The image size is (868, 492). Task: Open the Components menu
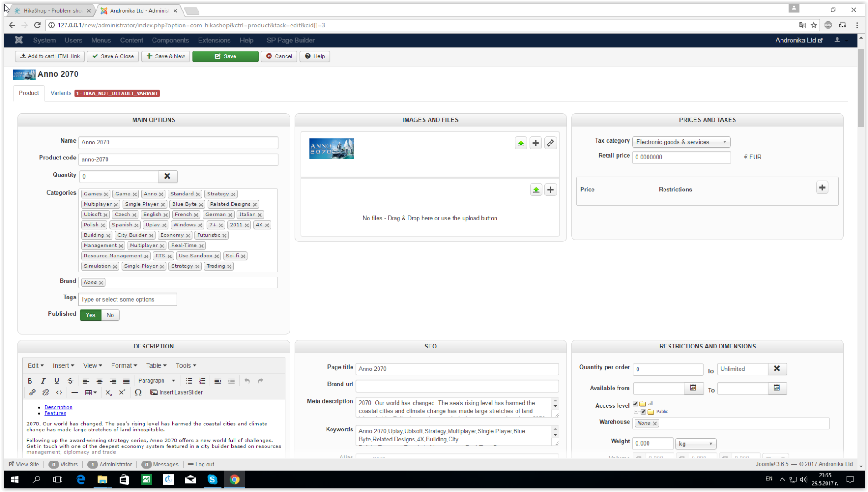(x=170, y=41)
